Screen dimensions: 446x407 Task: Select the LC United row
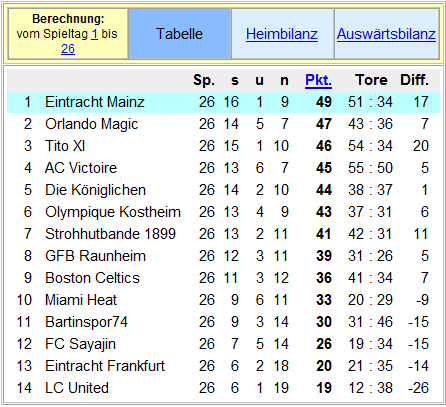click(x=223, y=388)
